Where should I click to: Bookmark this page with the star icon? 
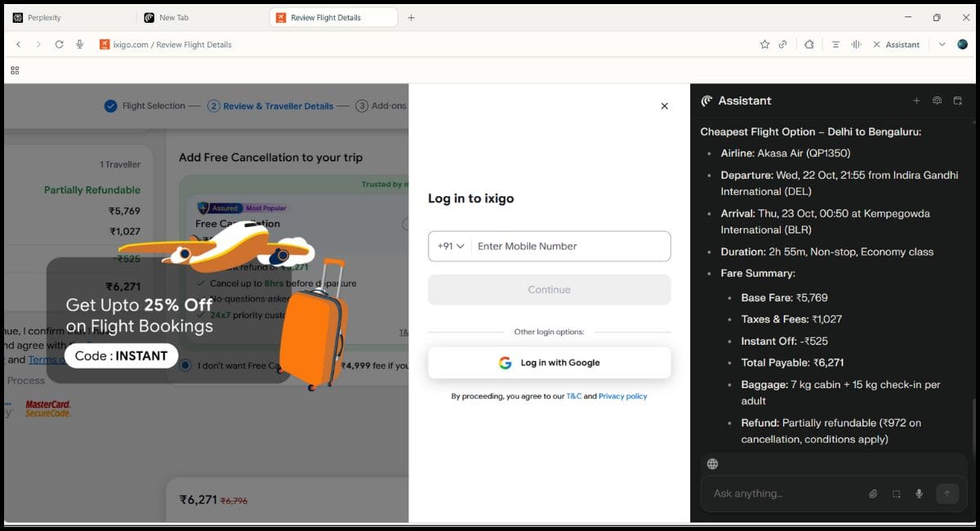click(x=764, y=45)
